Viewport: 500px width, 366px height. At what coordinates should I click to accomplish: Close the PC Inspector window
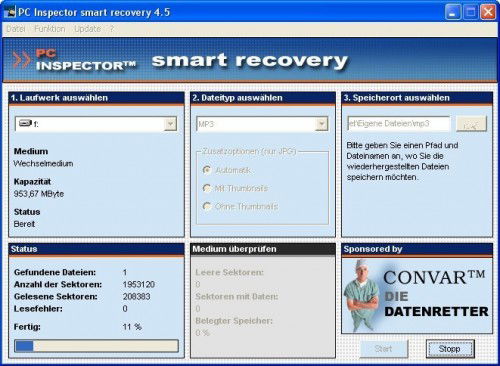[488, 13]
